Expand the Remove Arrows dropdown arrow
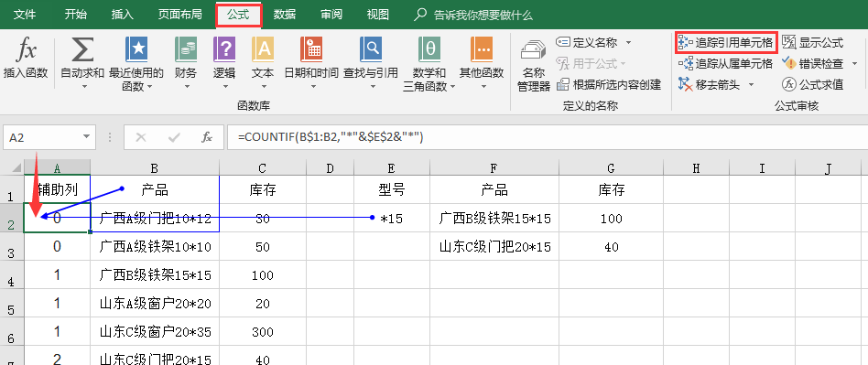This screenshot has height=365, width=868. [751, 84]
